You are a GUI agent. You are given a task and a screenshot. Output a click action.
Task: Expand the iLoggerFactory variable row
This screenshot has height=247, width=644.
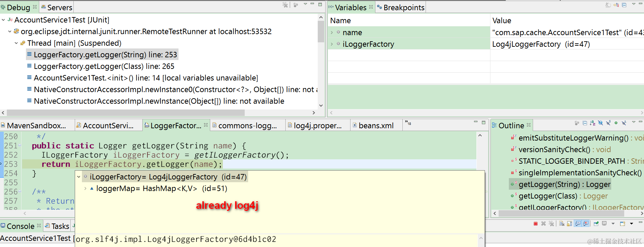point(332,44)
